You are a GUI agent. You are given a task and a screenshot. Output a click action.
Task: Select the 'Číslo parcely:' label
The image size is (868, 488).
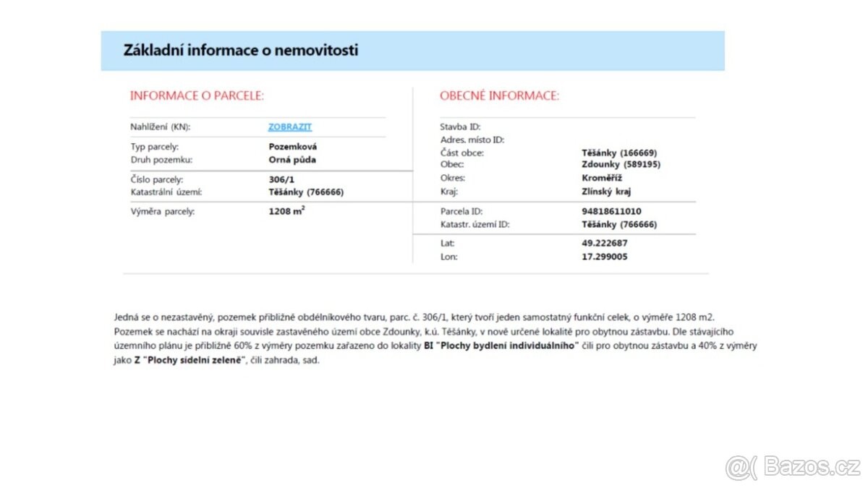[157, 179]
